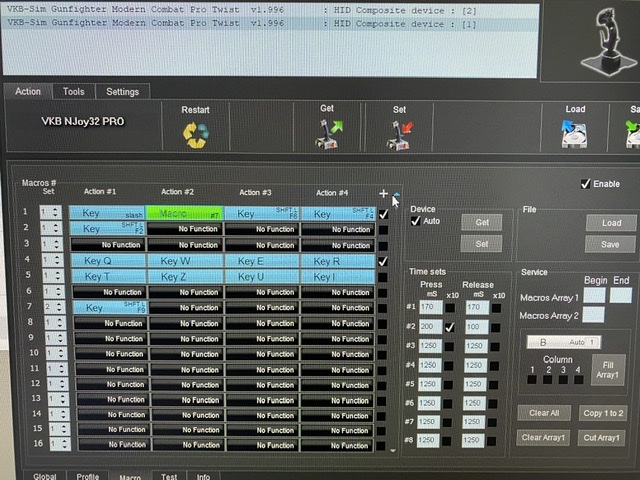Open the Set stepper for macro row 7
Screen dimensions: 640x480
50,308
